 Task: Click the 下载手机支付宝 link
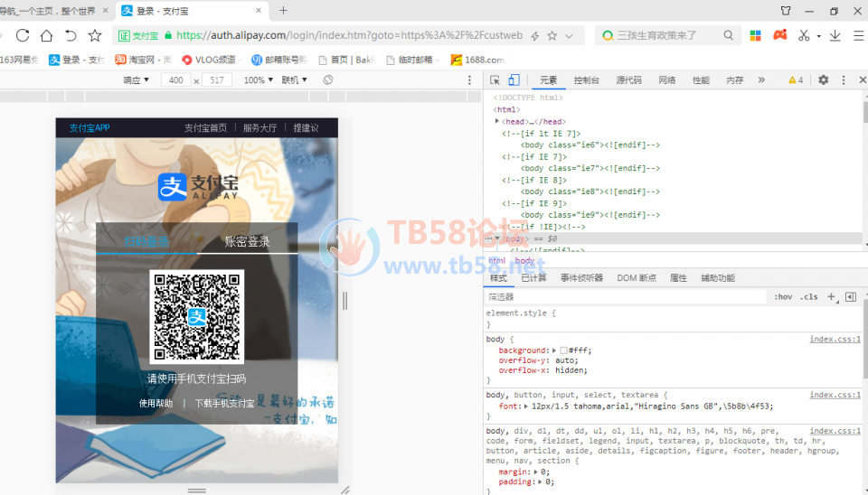224,404
